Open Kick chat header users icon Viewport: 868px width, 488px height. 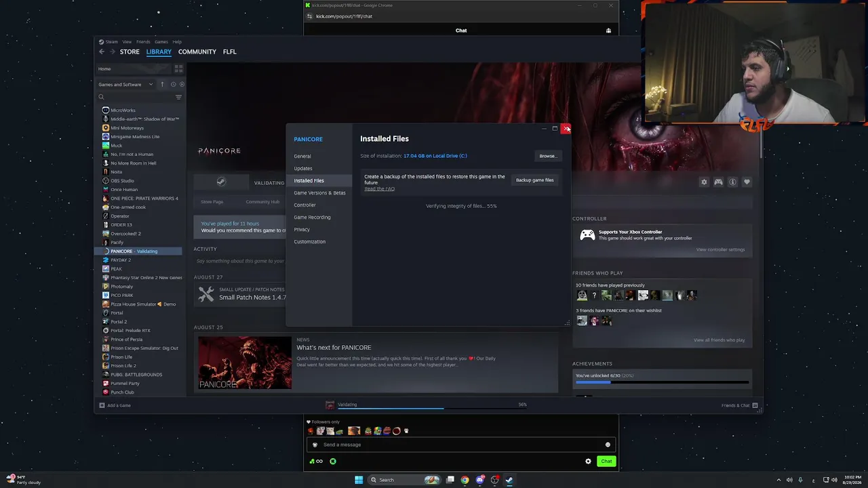click(x=608, y=30)
